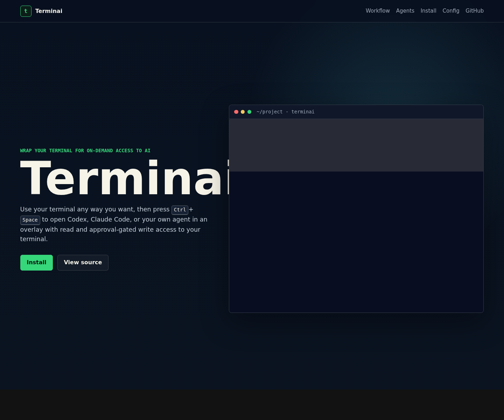Click the '~/project - terminai' window title
This screenshot has height=420, width=504.
(285, 112)
